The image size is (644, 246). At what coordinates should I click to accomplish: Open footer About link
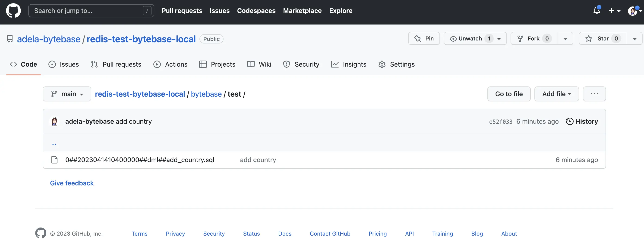click(x=509, y=234)
